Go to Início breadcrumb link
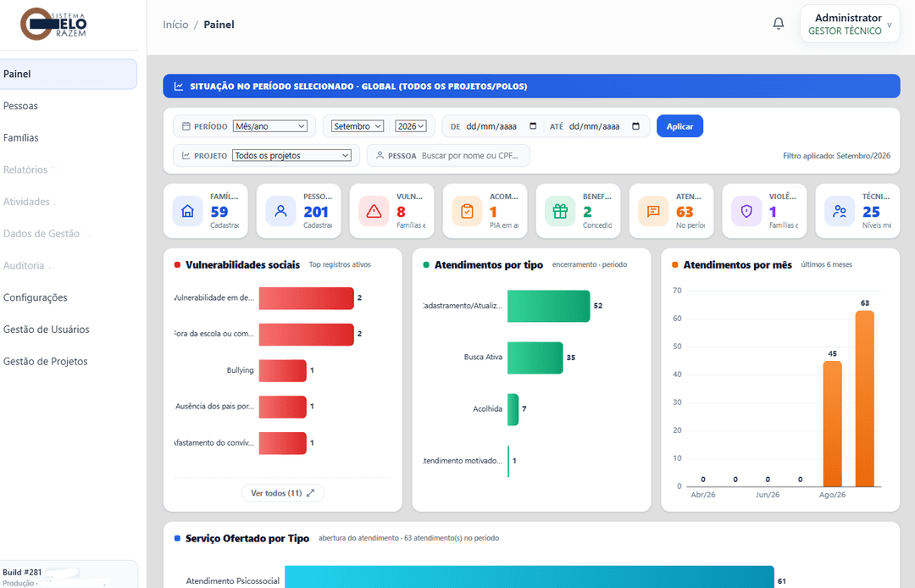The image size is (915, 588). click(175, 25)
